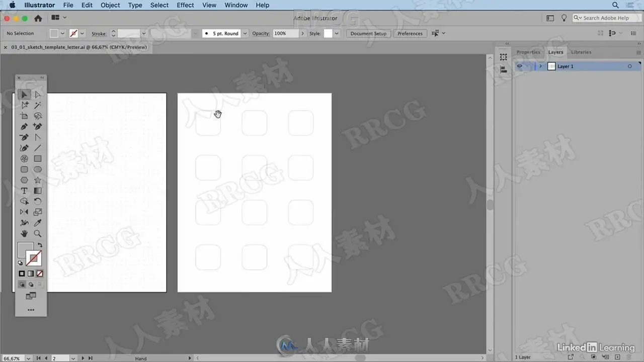Open graphic Style dropdown
The width and height of the screenshot is (644, 362).
click(x=337, y=34)
